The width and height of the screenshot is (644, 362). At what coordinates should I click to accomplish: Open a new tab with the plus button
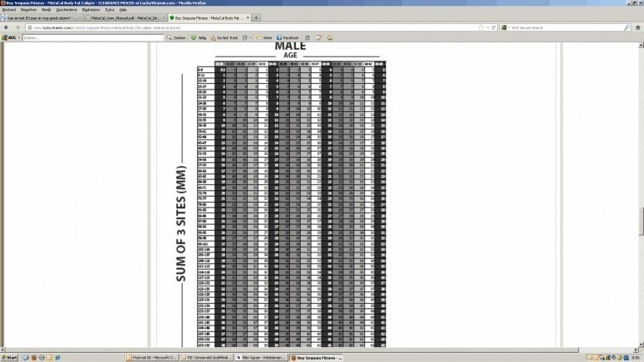point(255,17)
